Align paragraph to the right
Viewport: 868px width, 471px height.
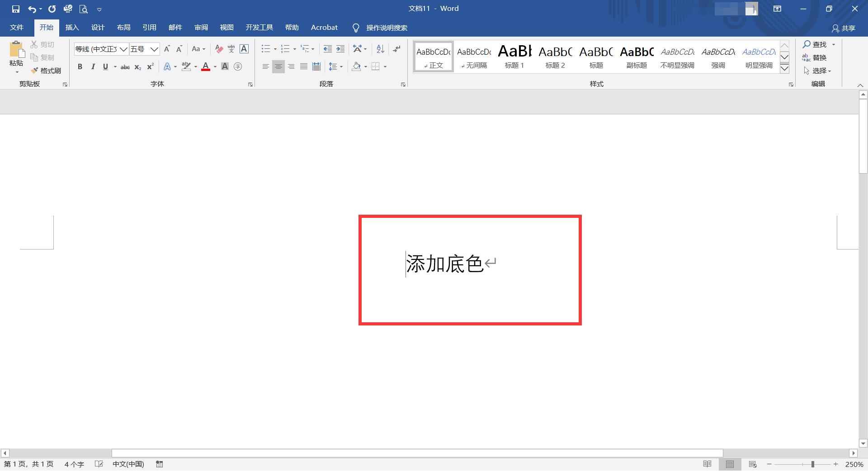point(291,67)
